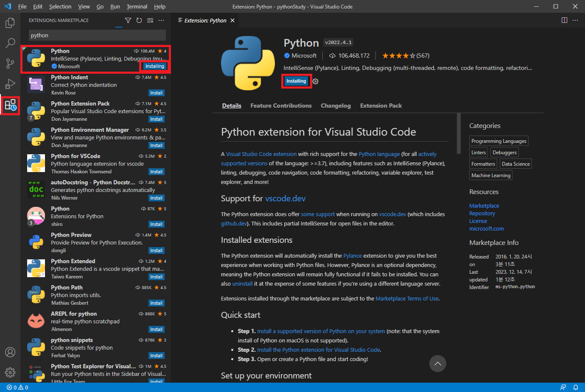Viewport: 585px width, 392px height.
Task: Open errors and warnings in status bar
Action: (17, 387)
